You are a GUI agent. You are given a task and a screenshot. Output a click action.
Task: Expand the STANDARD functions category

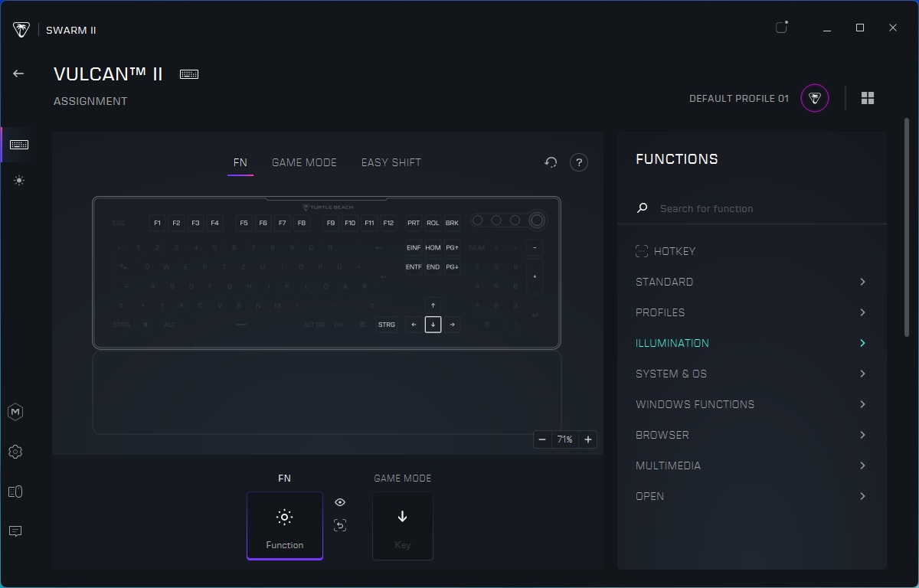click(x=751, y=282)
